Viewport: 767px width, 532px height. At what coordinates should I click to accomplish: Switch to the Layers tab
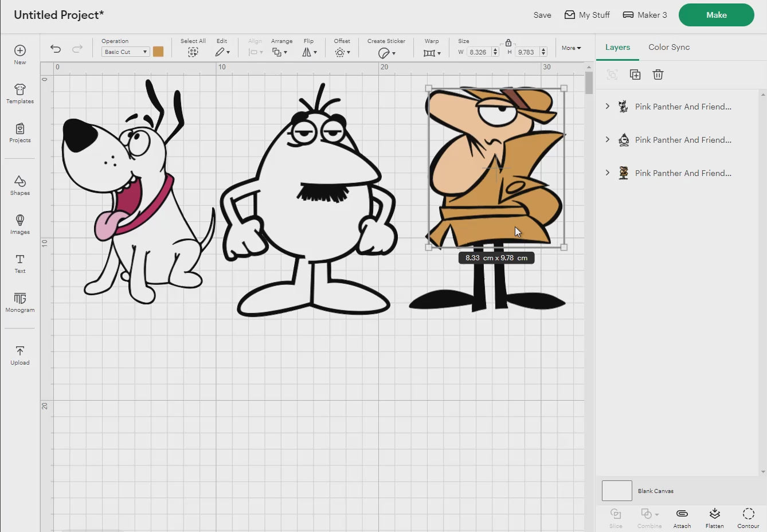pyautogui.click(x=617, y=47)
